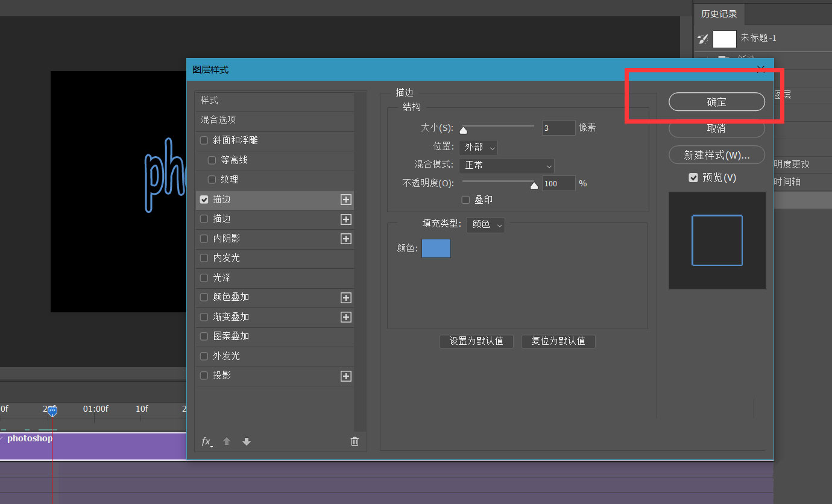The height and width of the screenshot is (504, 832).
Task: Switch to the 历史记录 tab
Action: (719, 13)
